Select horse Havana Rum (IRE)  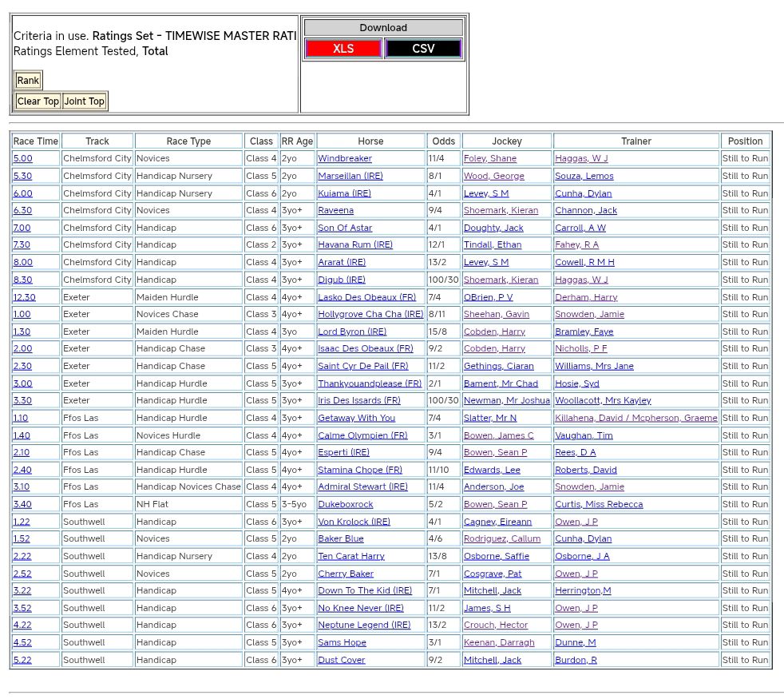(355, 245)
